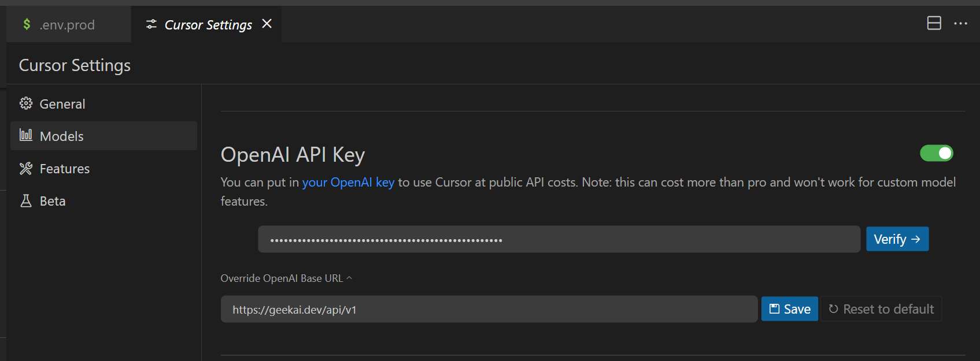Click the dollar icon on .env.prod tab
Viewport: 980px width, 361px height.
(x=27, y=24)
